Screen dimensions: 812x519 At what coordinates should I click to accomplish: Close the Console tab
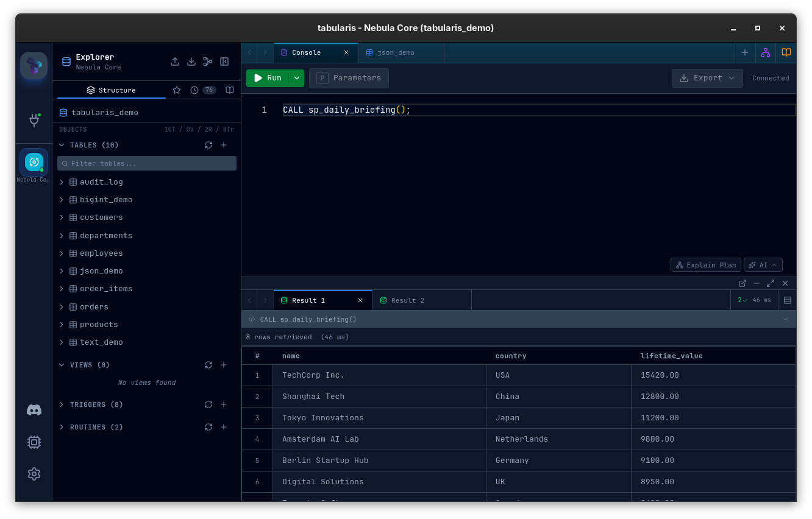346,52
